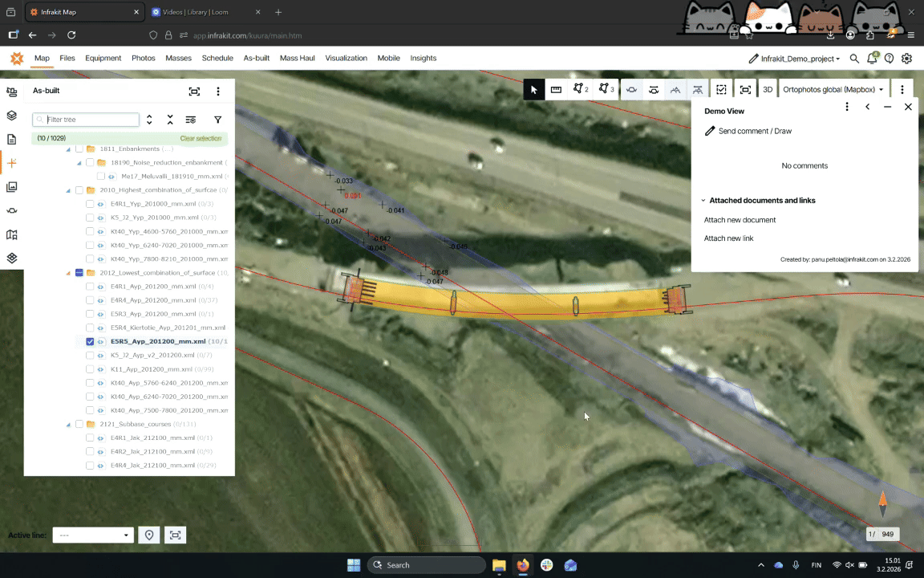Activate the area selection checkbox tool
This screenshot has width=924, height=578.
click(721, 90)
